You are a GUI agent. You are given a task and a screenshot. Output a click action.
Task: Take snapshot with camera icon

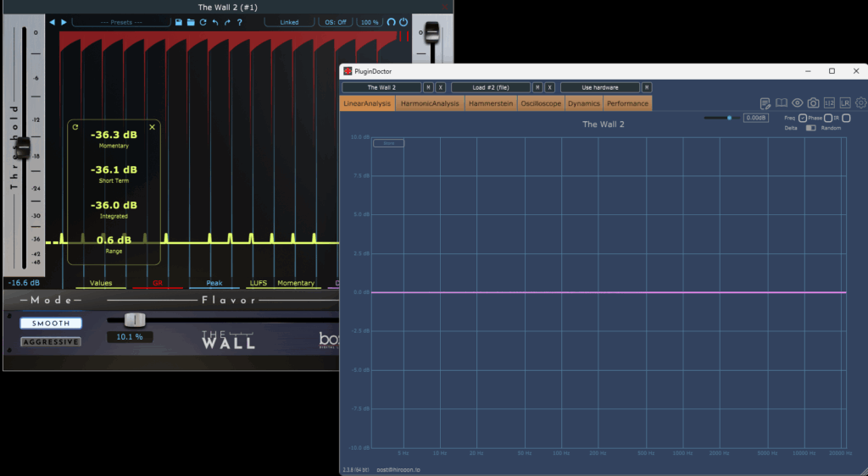click(x=813, y=102)
